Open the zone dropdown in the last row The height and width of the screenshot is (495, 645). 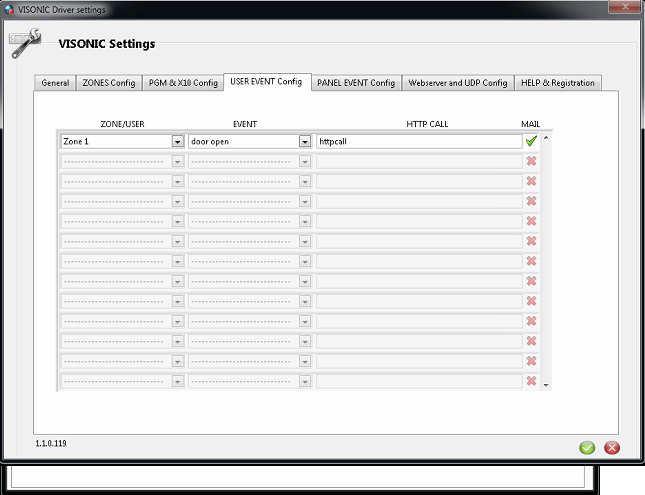pos(178,381)
